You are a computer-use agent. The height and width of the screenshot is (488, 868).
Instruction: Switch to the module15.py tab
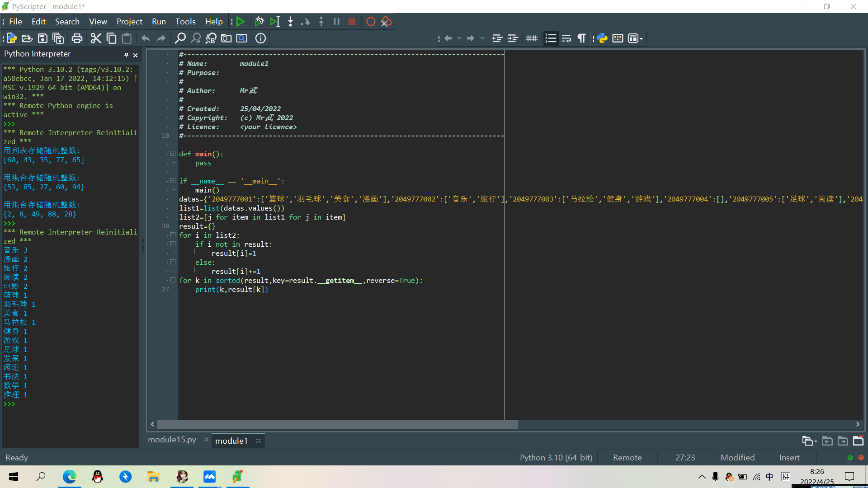tap(172, 440)
